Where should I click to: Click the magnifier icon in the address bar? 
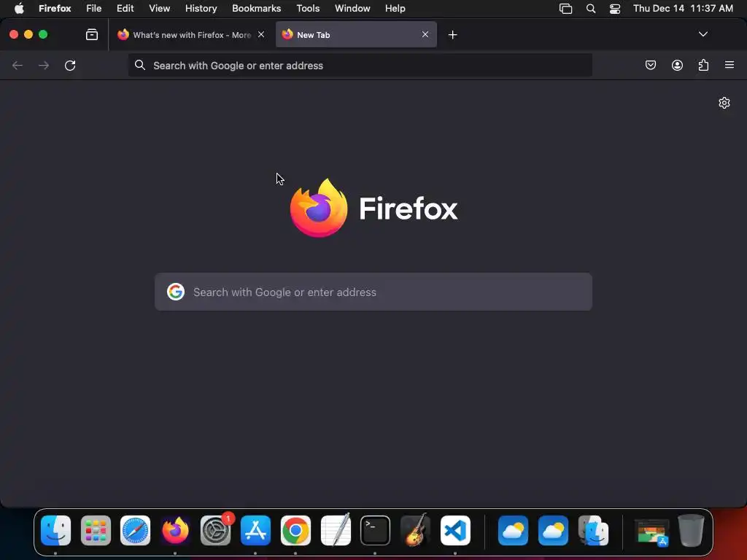[x=139, y=65]
